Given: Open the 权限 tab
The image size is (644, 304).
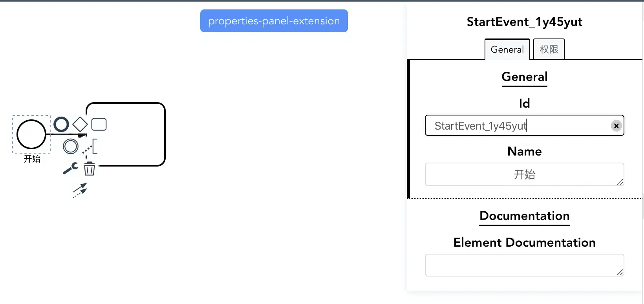Looking at the screenshot, I should point(549,49).
